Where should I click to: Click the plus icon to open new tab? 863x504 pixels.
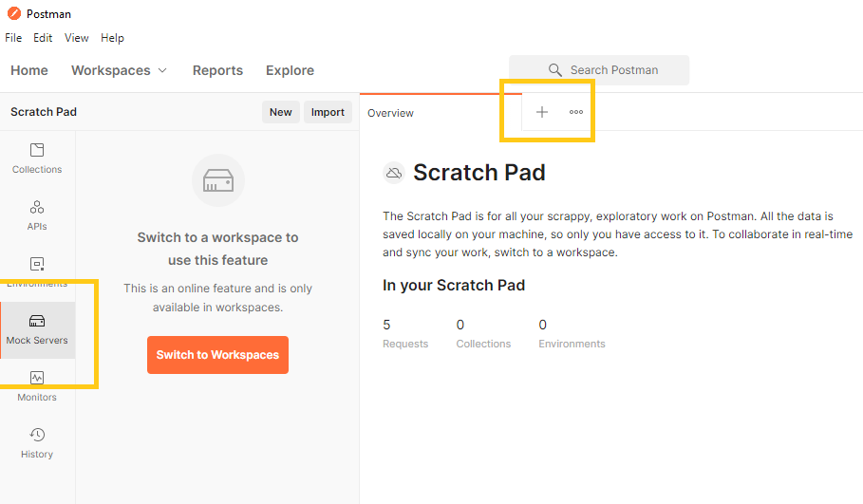[x=541, y=112]
